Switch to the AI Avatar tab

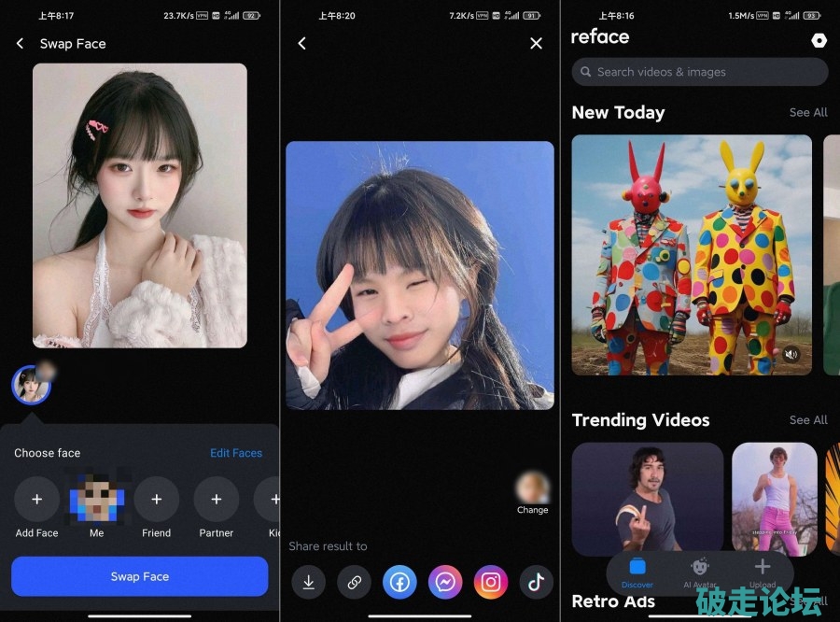(700, 570)
